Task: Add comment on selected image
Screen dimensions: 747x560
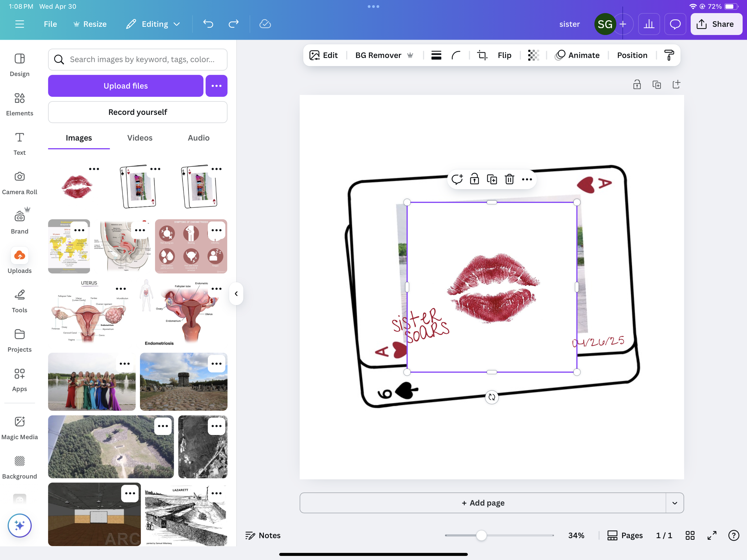Action: pos(457,179)
